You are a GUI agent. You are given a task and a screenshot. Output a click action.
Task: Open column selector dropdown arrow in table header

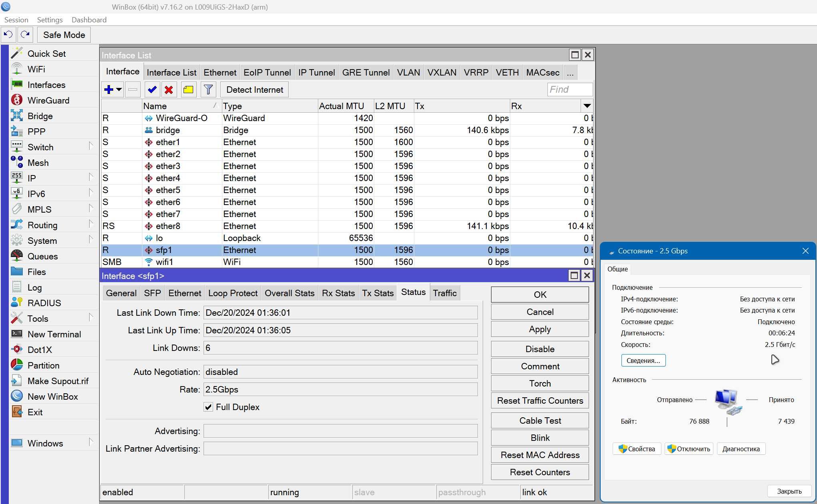[587, 106]
